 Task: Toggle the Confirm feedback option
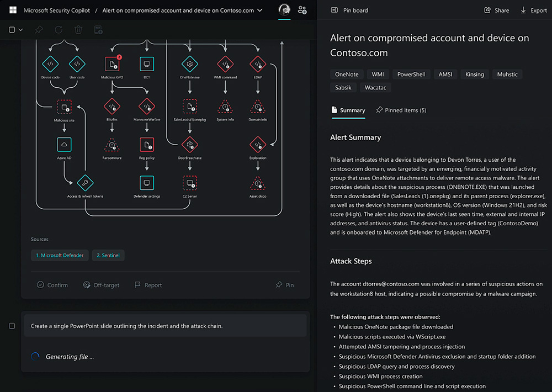coord(52,285)
